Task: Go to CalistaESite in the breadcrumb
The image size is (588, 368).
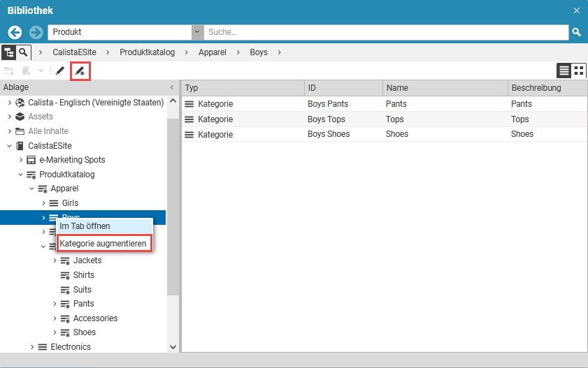Action: tap(74, 52)
